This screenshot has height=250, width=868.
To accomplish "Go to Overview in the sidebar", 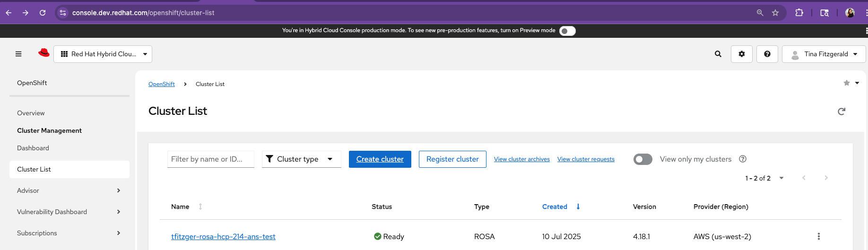I will tap(31, 113).
